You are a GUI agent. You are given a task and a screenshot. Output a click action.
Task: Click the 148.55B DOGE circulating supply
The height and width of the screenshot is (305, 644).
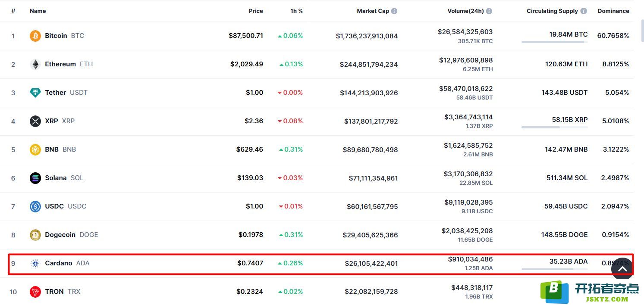click(x=565, y=235)
